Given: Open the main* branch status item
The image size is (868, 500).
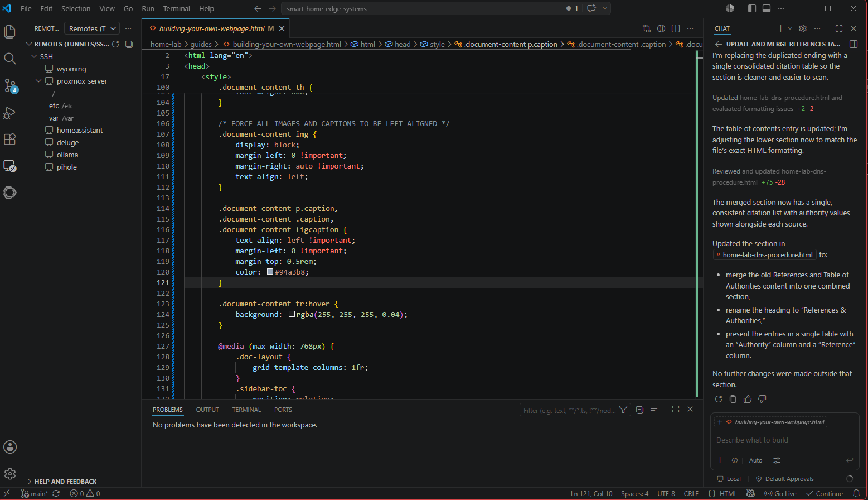Looking at the screenshot, I should (x=35, y=493).
